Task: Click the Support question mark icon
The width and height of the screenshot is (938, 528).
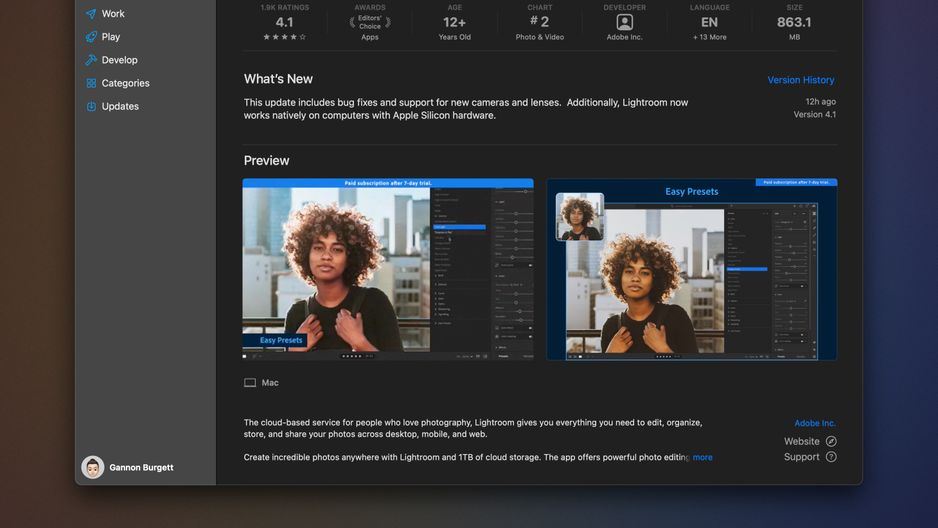Action: [831, 457]
